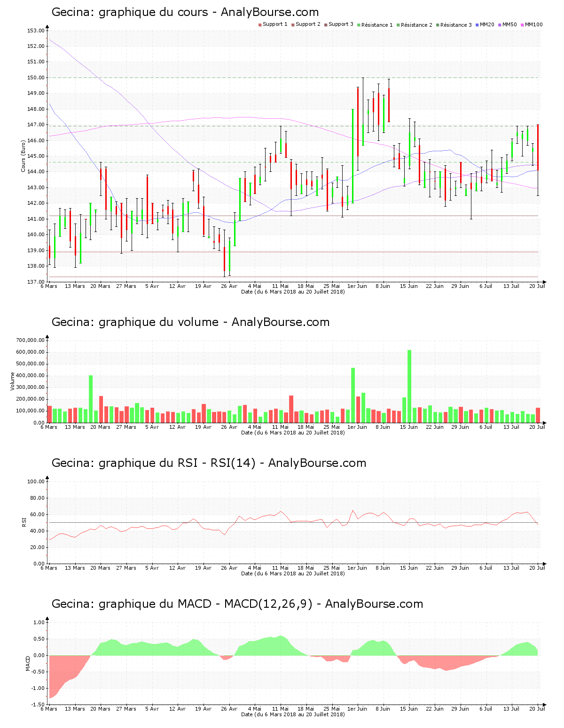564x728 pixels.
Task: Click the vertical 'Volume' axis title
Action: (x=12, y=381)
